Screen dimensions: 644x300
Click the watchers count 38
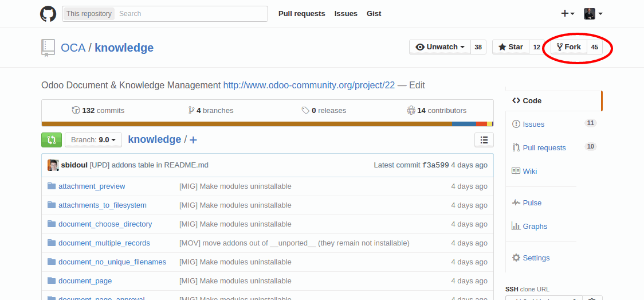point(478,47)
